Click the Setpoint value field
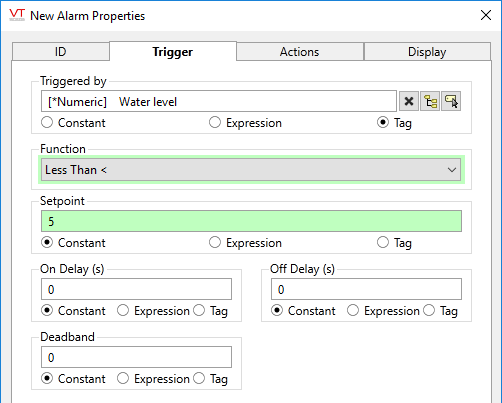 [x=251, y=221]
